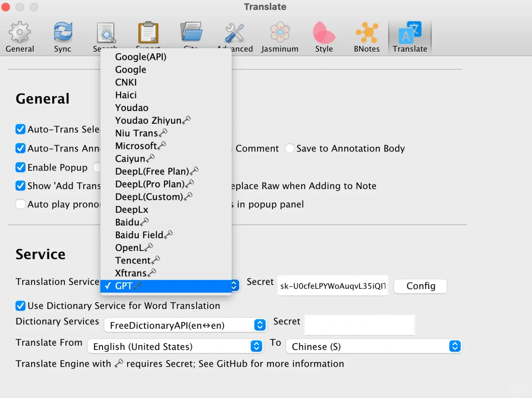Select DeepLx translation service
The height and width of the screenshot is (398, 532).
[166, 209]
